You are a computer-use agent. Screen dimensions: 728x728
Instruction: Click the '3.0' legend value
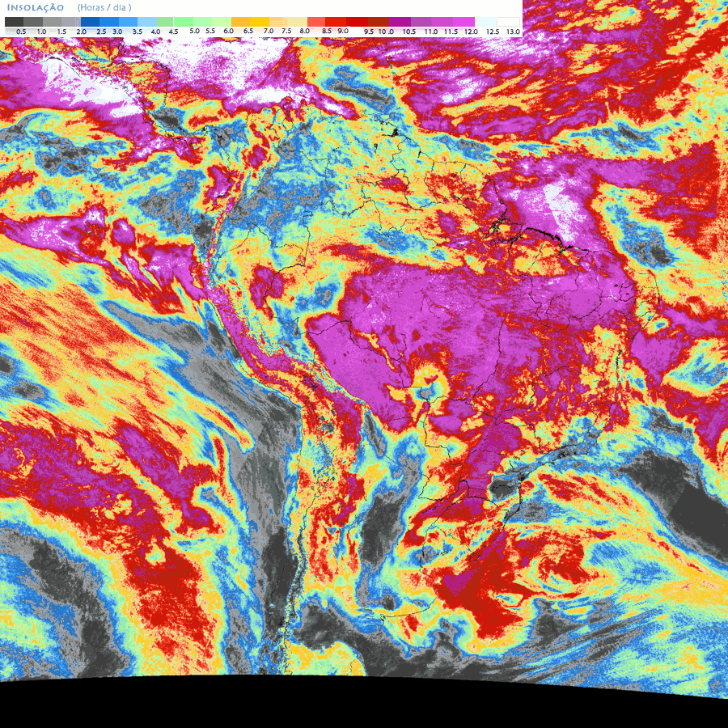117,32
